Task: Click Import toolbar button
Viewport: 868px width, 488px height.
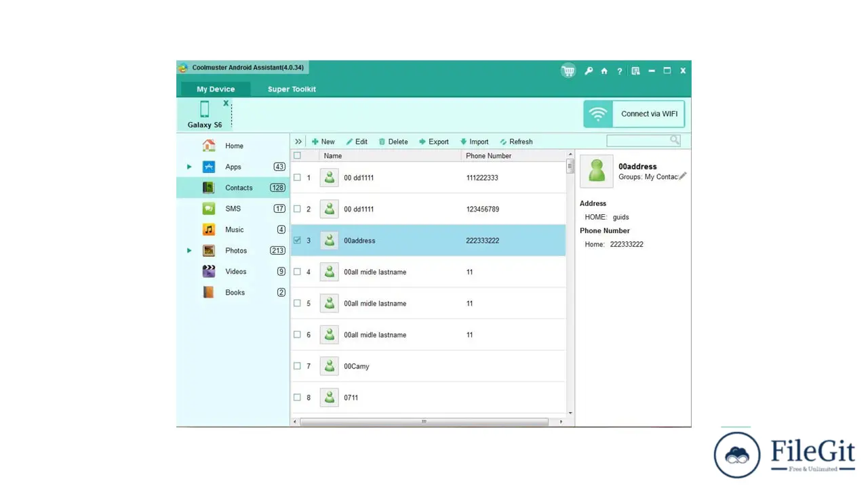Action: (474, 142)
